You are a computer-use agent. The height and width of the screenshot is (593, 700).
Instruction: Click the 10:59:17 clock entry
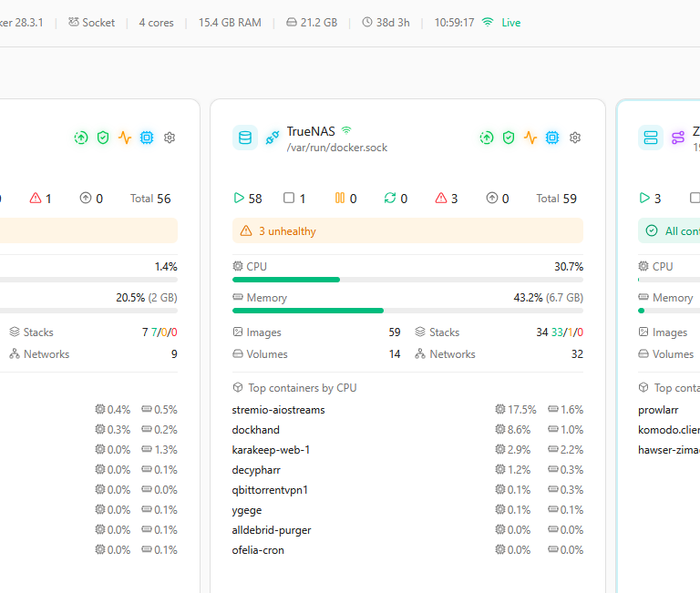[455, 22]
